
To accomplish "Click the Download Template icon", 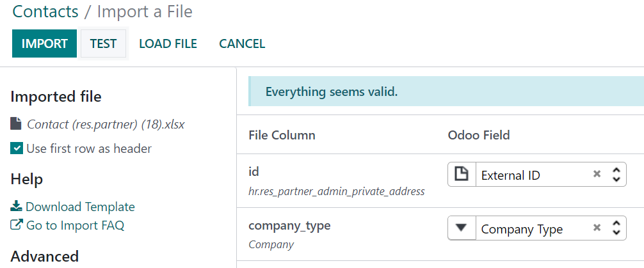I will [x=16, y=205].
